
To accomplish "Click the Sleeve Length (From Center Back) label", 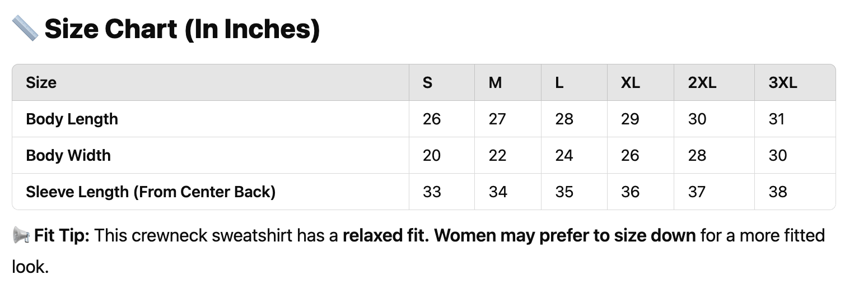I will click(x=151, y=192).
